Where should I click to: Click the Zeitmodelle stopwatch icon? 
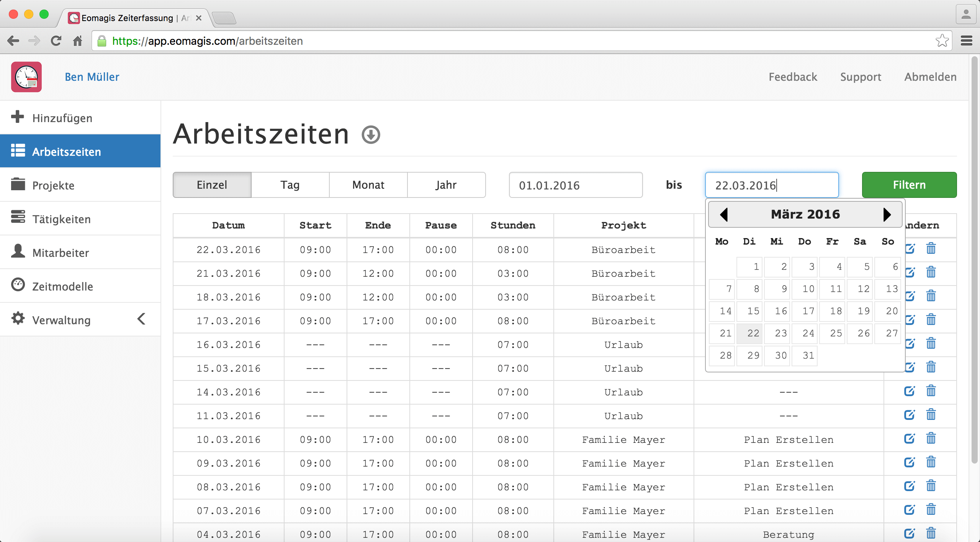pos(18,286)
